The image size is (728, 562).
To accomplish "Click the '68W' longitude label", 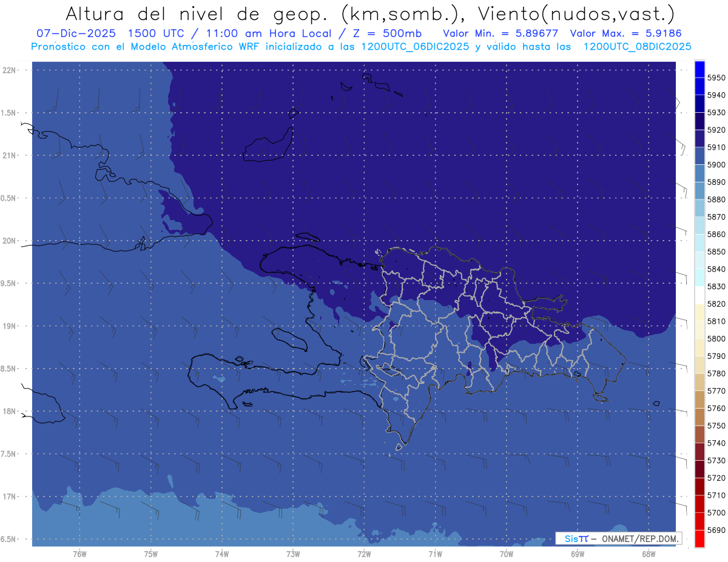I will click(x=649, y=554).
